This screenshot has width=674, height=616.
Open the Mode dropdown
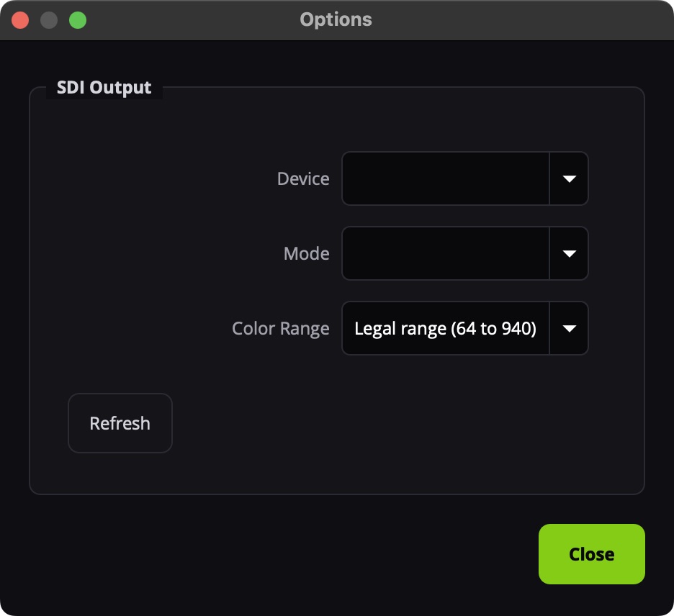(x=464, y=253)
